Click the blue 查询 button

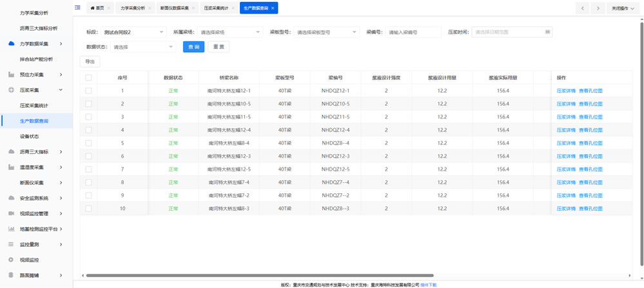click(193, 47)
